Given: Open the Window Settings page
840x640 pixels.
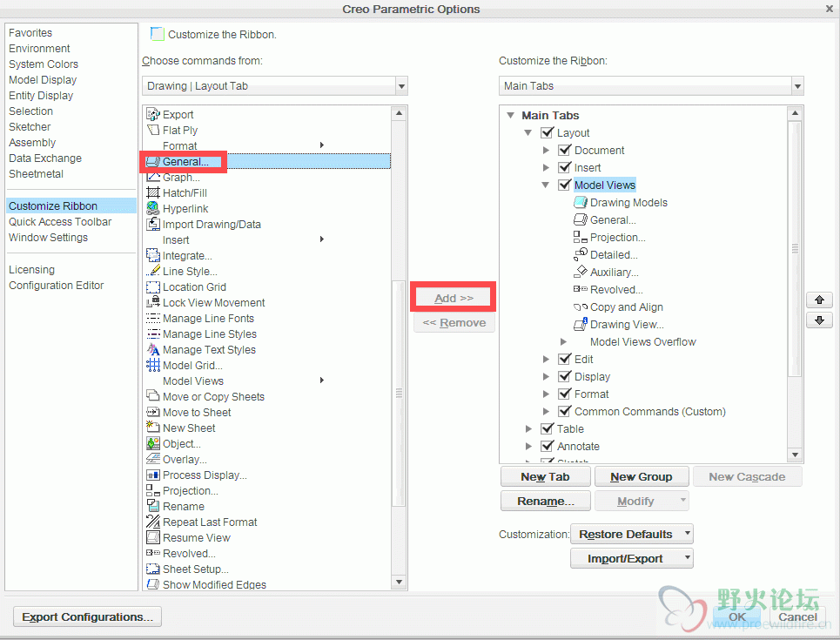Looking at the screenshot, I should pyautogui.click(x=48, y=237).
